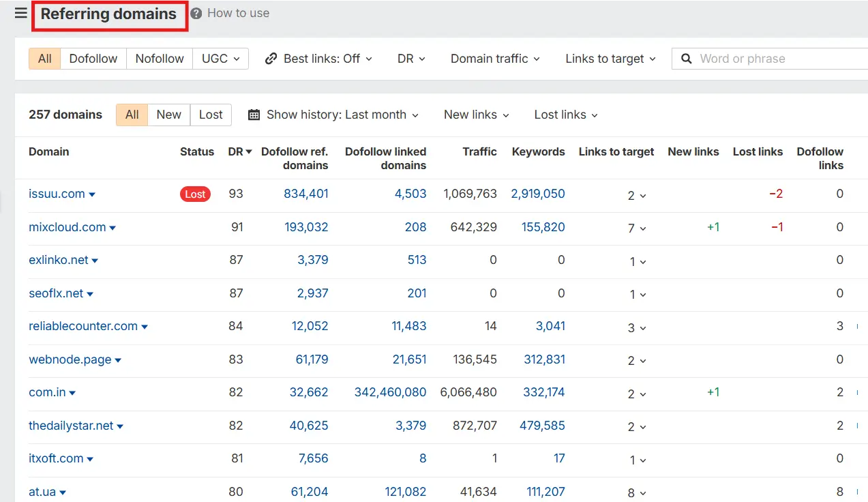868x502 pixels.
Task: Select the All domains status tab
Action: point(132,115)
